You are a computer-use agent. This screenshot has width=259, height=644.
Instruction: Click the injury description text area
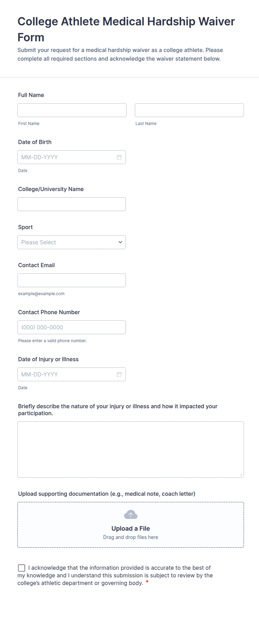131,450
